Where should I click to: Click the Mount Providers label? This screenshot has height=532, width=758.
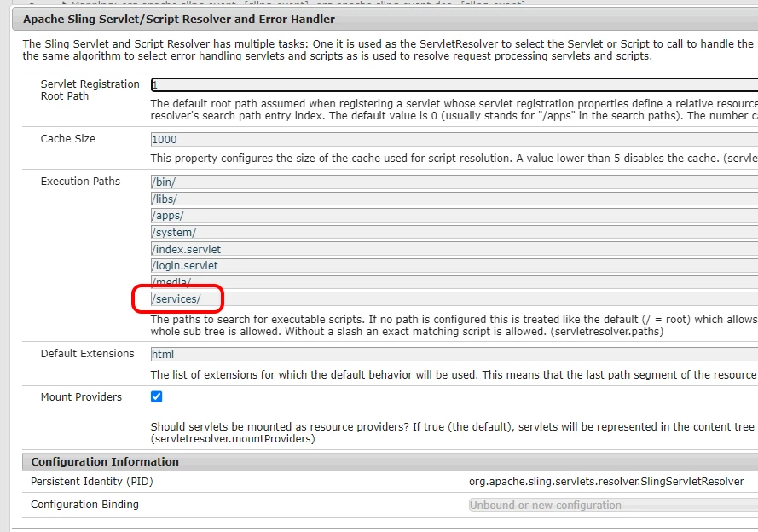click(x=81, y=396)
